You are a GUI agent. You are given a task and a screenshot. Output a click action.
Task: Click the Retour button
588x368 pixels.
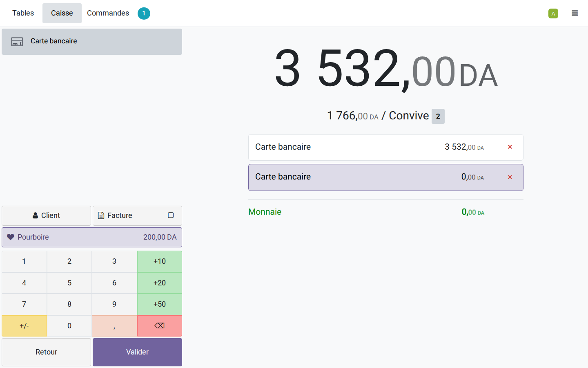[46, 352]
